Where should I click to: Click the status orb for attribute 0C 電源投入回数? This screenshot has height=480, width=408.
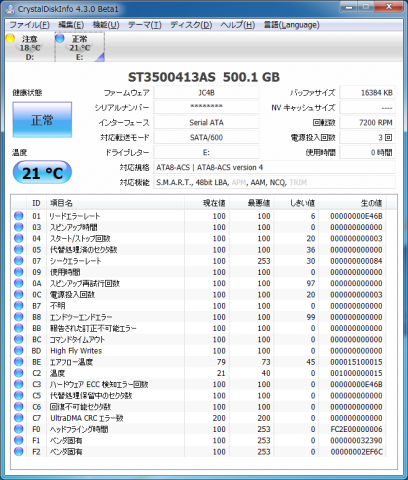19,294
